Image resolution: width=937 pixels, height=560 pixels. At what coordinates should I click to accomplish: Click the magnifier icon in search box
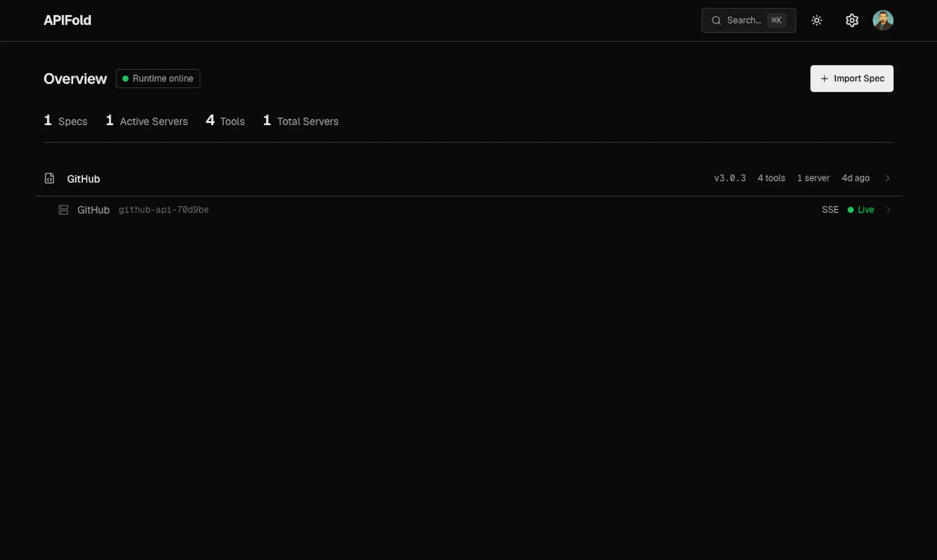[x=716, y=20]
